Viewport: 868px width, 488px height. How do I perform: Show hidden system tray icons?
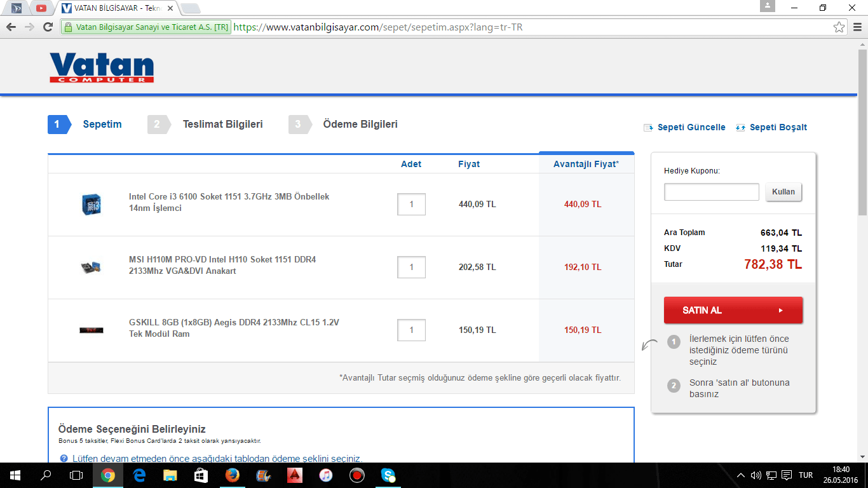click(741, 475)
